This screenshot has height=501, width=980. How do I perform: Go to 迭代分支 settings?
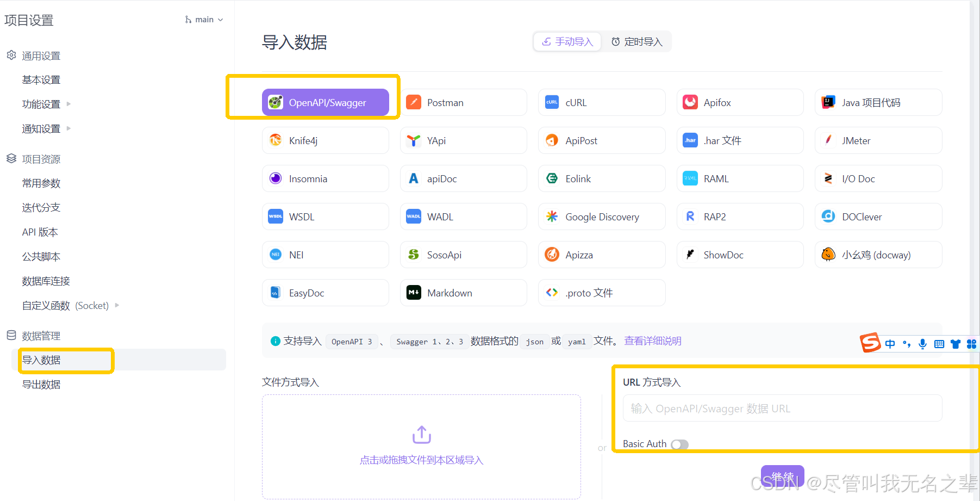[41, 208]
